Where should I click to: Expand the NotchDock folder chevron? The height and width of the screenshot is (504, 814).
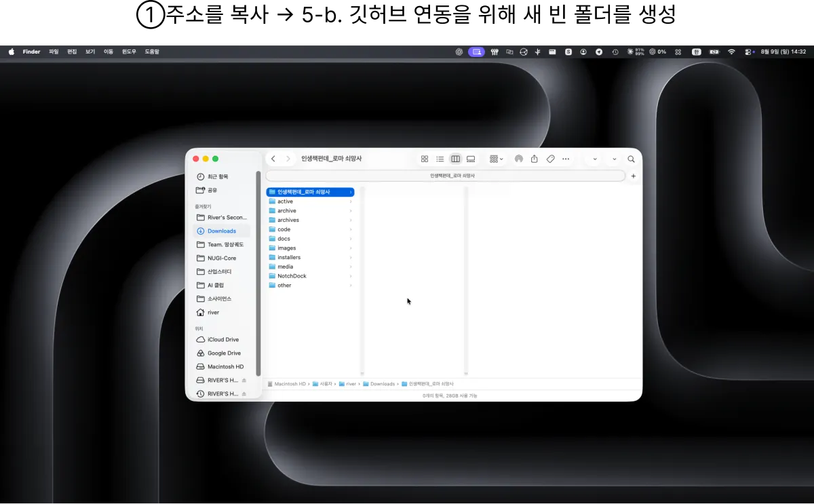(x=351, y=276)
